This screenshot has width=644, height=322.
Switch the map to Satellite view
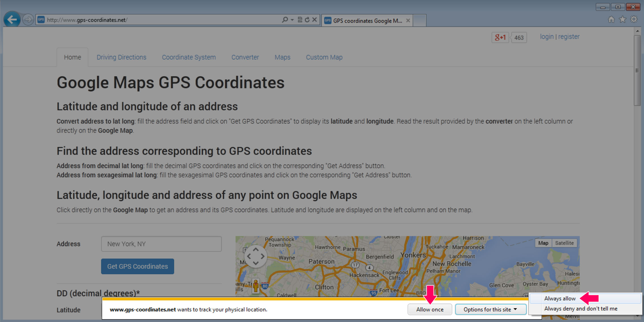[x=564, y=243]
